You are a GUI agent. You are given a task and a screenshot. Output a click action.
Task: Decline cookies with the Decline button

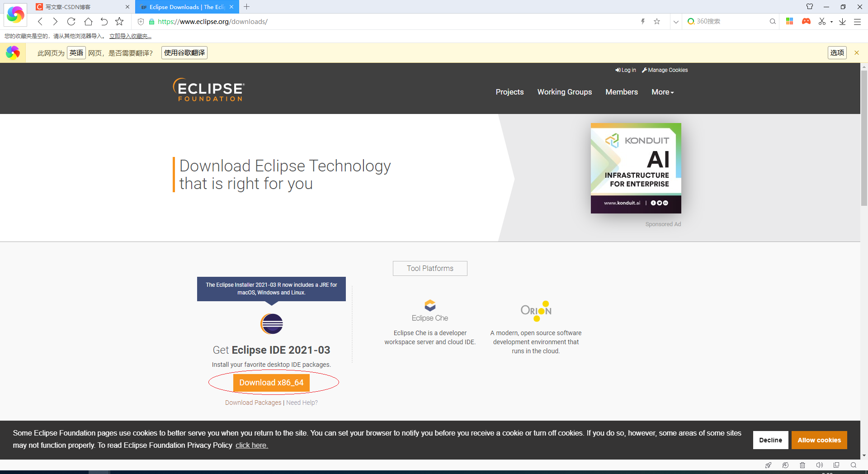point(771,440)
